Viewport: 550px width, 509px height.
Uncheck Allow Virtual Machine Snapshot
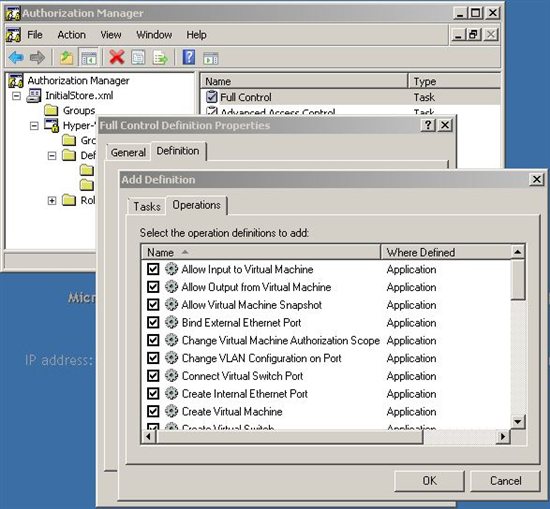pyautogui.click(x=153, y=304)
